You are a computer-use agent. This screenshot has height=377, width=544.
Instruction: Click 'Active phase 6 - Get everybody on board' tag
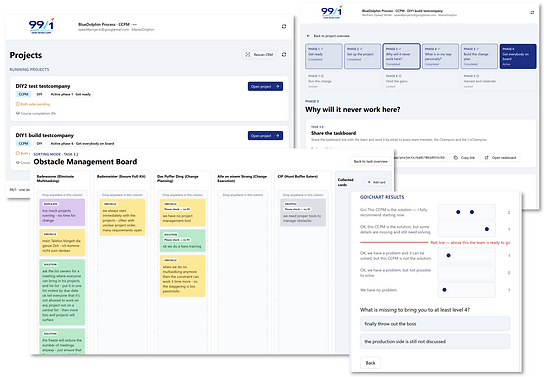coord(82,143)
